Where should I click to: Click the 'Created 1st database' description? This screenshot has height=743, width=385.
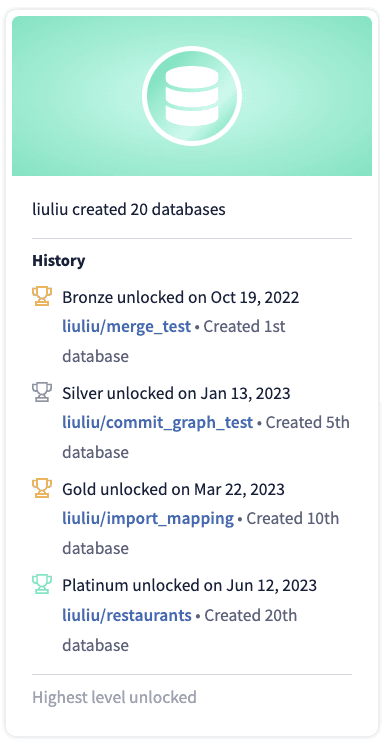pyautogui.click(x=174, y=341)
